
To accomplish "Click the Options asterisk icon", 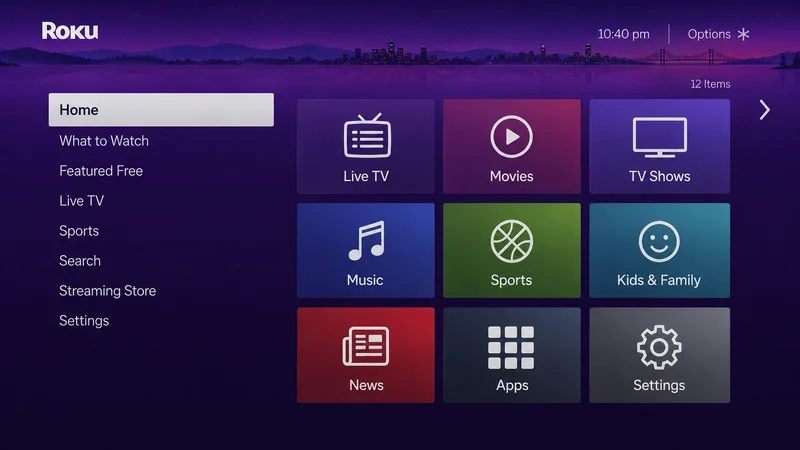I will click(x=743, y=34).
